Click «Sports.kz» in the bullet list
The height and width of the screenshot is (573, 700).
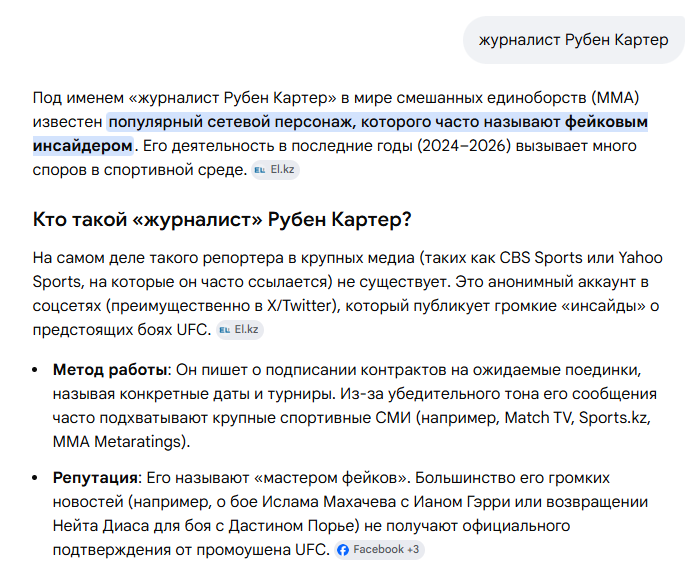[x=612, y=418]
